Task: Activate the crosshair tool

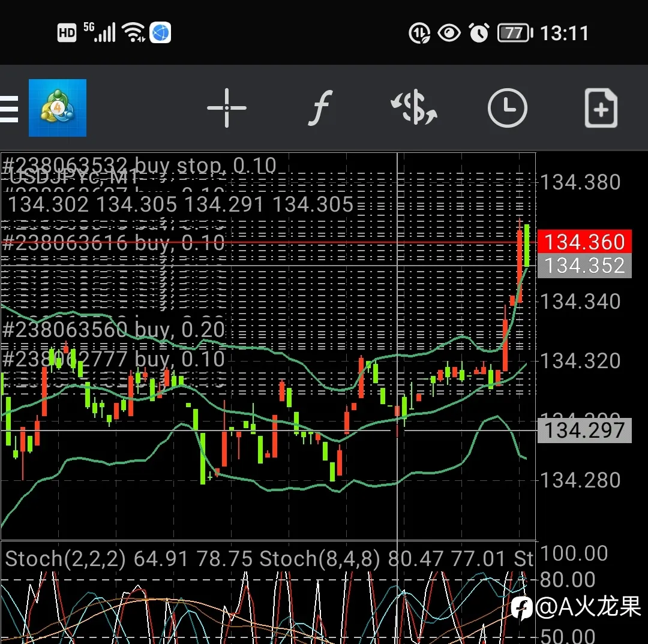Action: (x=226, y=108)
